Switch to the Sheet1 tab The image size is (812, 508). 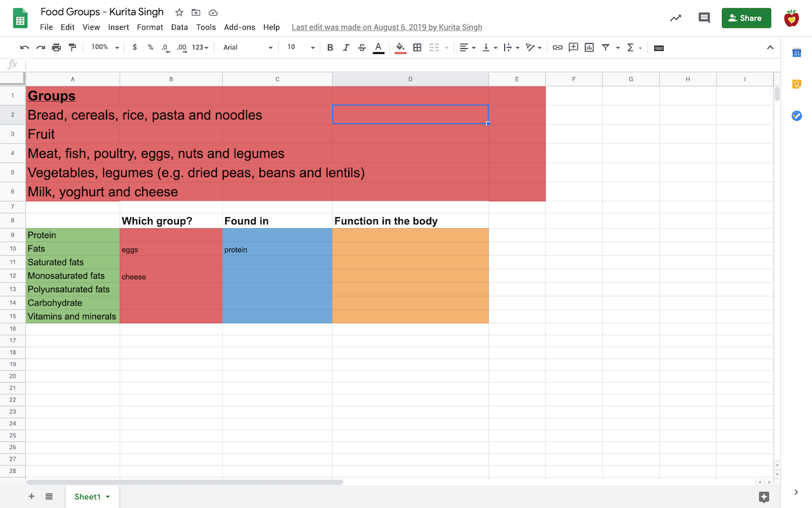88,496
